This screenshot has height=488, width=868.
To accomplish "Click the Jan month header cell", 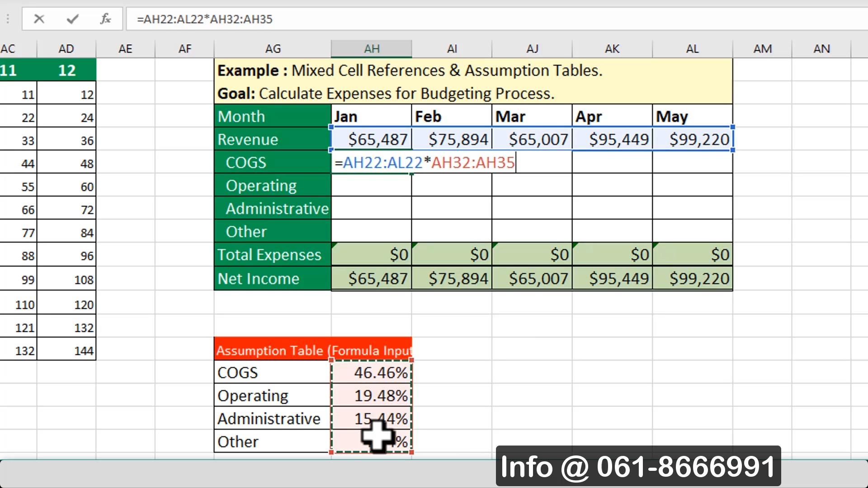I will click(372, 116).
